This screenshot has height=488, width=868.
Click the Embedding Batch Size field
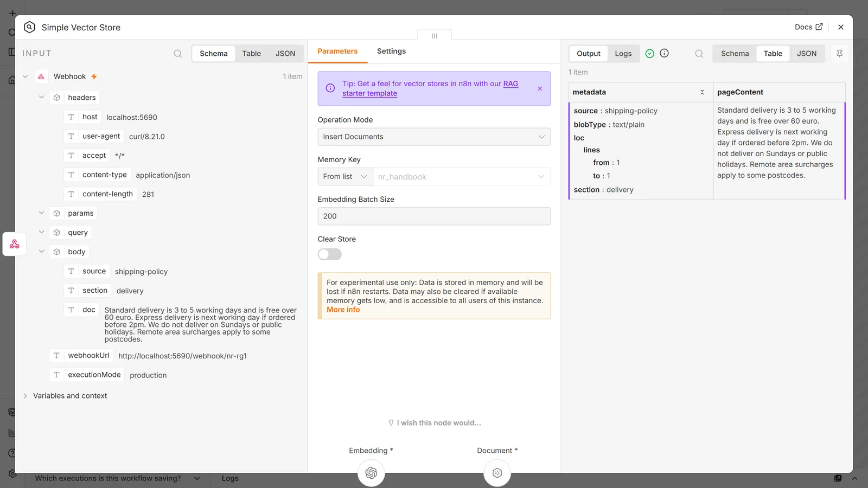[434, 216]
